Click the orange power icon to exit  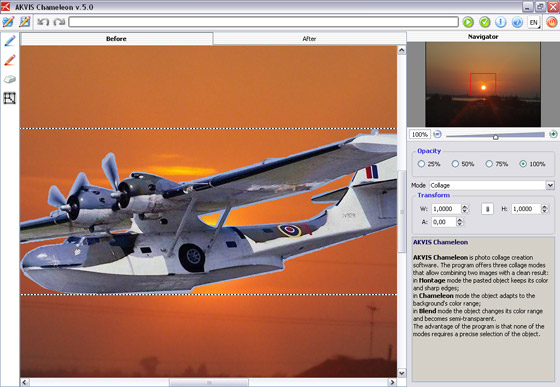click(551, 22)
